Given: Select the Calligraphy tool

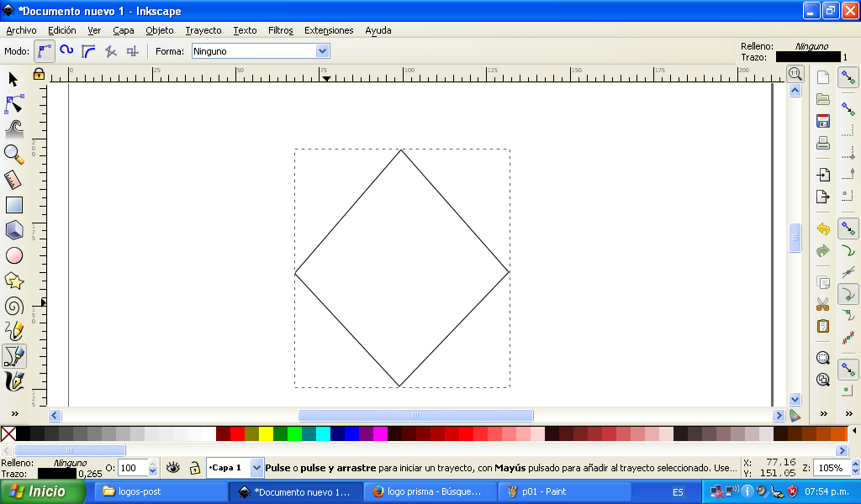Looking at the screenshot, I should 13,381.
